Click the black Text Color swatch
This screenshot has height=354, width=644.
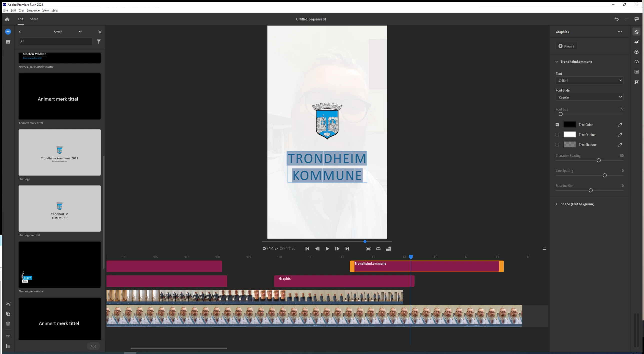pos(569,125)
